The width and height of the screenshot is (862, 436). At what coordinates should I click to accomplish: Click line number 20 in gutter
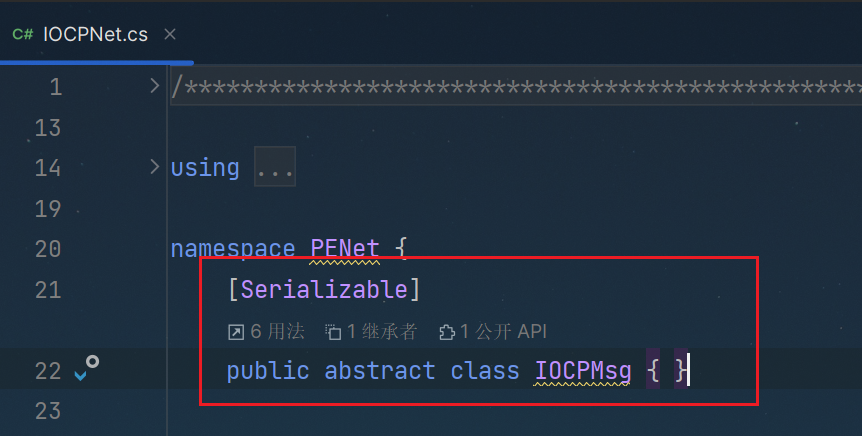coord(48,249)
